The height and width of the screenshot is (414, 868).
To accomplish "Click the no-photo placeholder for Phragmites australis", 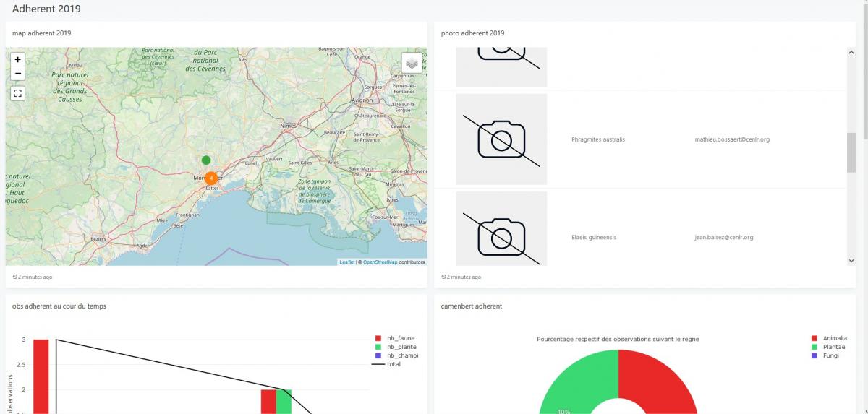I will pos(501,139).
